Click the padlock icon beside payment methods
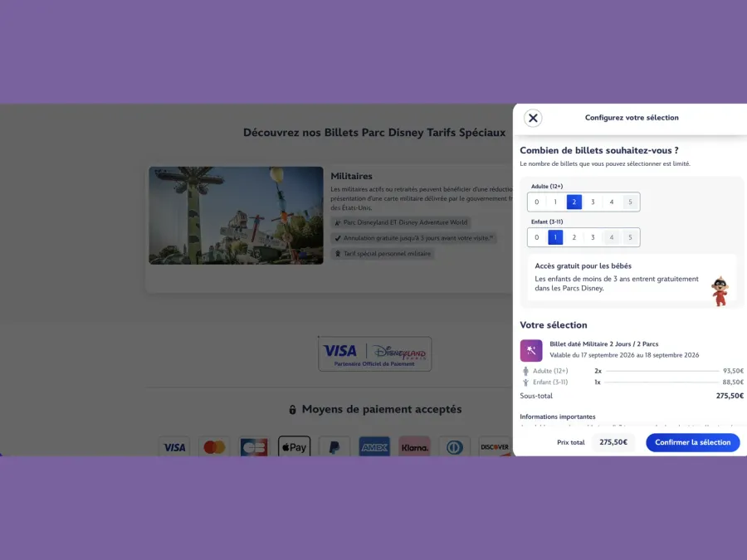 click(x=292, y=410)
